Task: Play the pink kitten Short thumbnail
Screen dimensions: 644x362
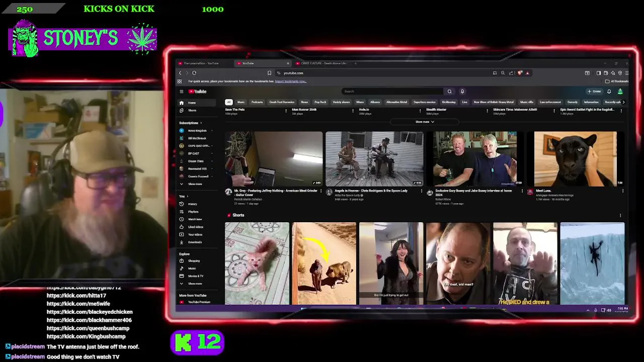Action: pyautogui.click(x=257, y=263)
